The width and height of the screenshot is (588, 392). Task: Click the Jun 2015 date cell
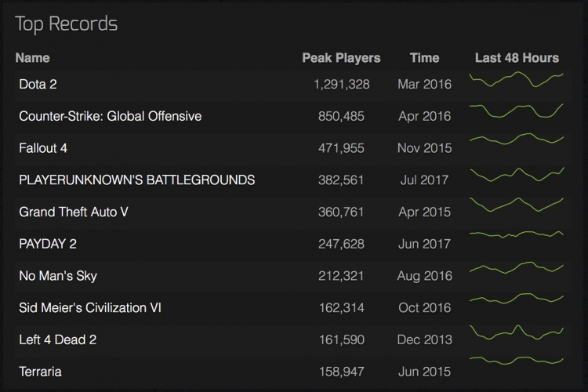pos(424,372)
